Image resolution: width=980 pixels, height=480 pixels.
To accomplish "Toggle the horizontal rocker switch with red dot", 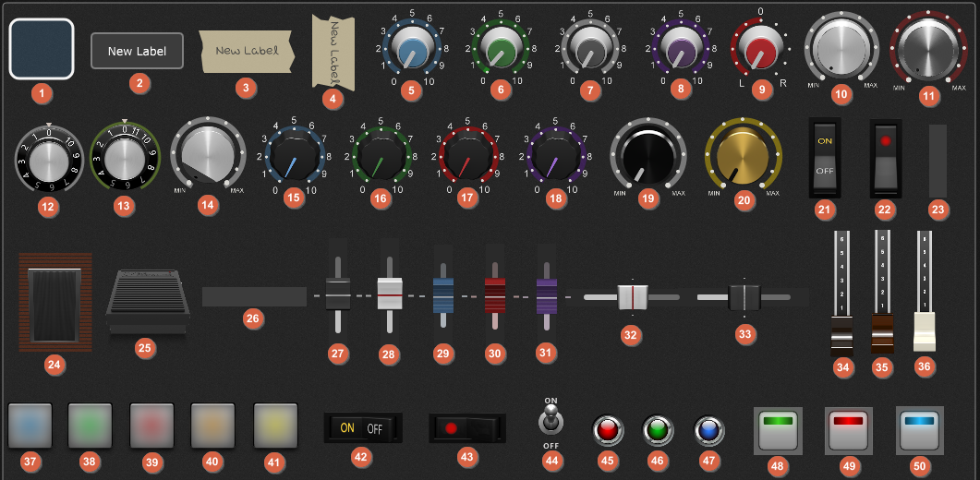I will click(466, 428).
